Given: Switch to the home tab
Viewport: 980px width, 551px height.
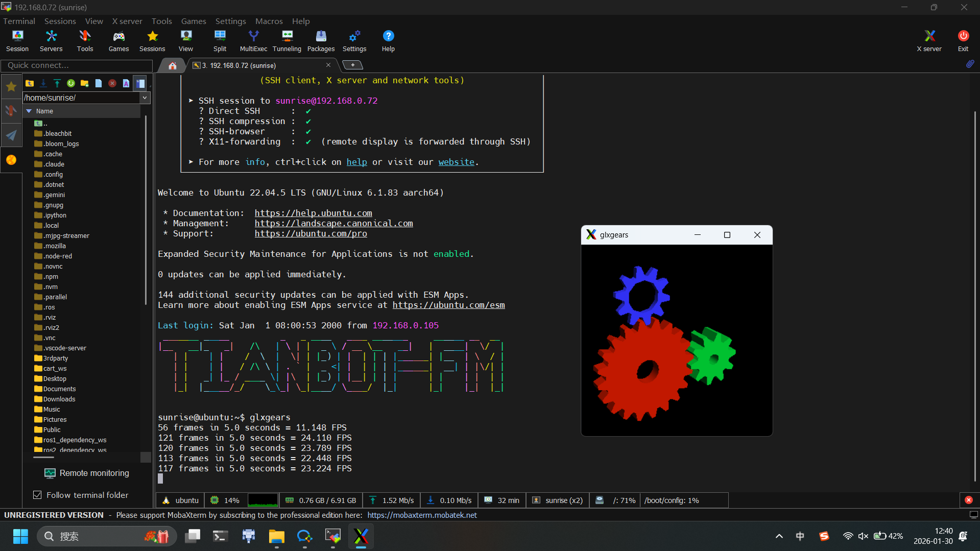Looking at the screenshot, I should click(x=173, y=65).
